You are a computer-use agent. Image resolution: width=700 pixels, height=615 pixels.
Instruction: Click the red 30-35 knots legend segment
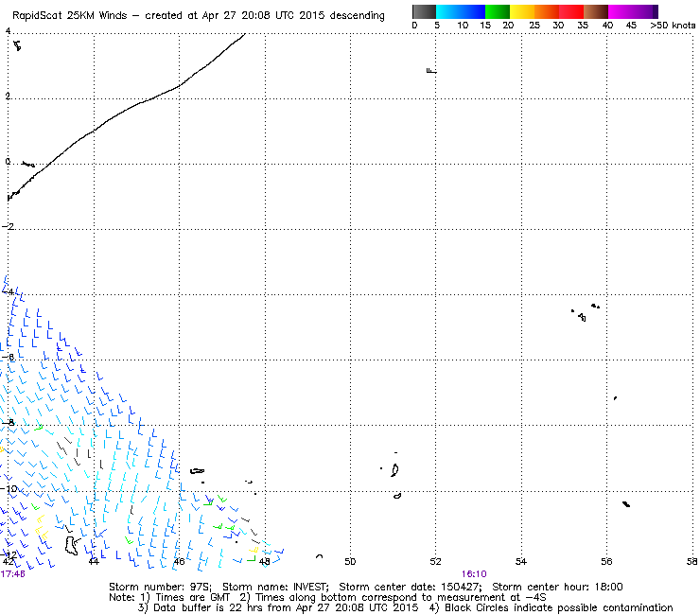(571, 11)
